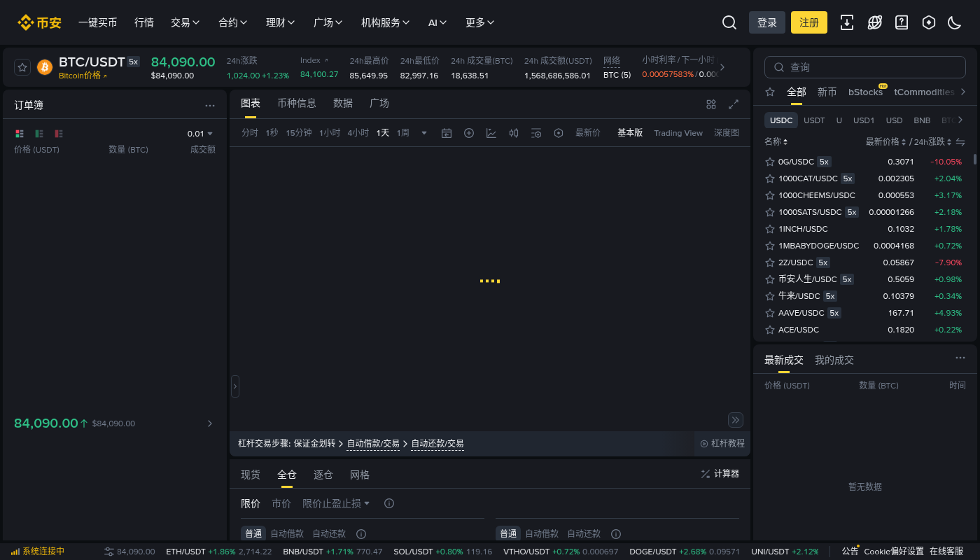Click the download app icon
Image resolution: width=980 pixels, height=560 pixels.
pyautogui.click(x=847, y=22)
